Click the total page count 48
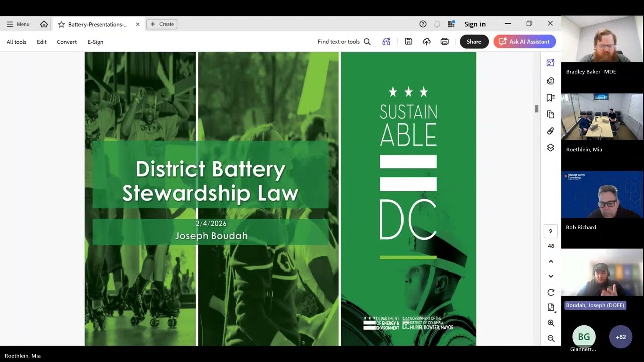Screen dimensions: 644x362 click(551, 246)
